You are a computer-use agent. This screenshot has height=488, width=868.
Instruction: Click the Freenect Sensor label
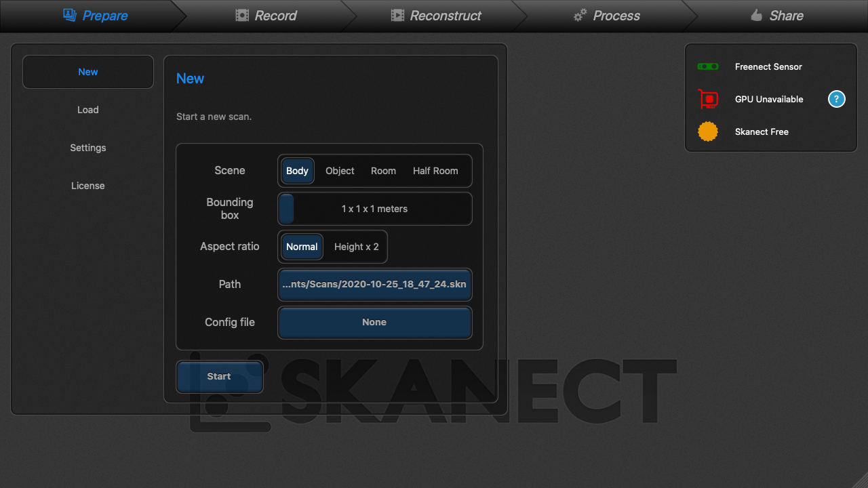(768, 66)
